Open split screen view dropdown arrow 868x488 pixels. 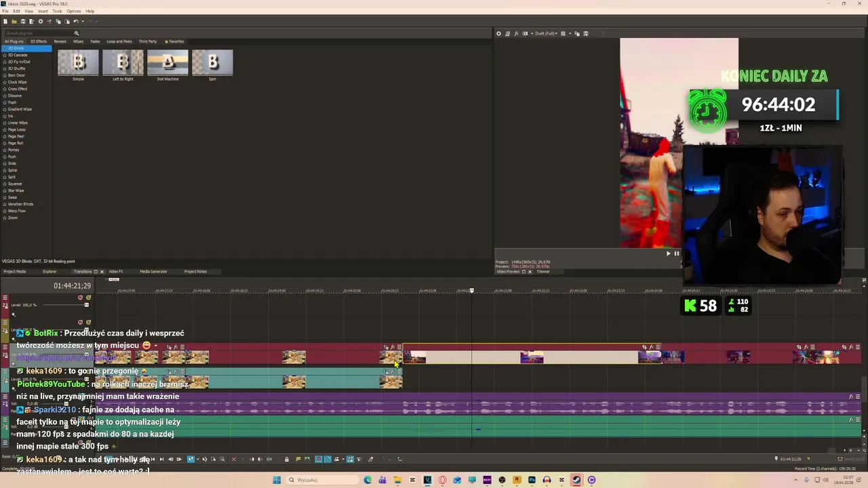(x=532, y=33)
